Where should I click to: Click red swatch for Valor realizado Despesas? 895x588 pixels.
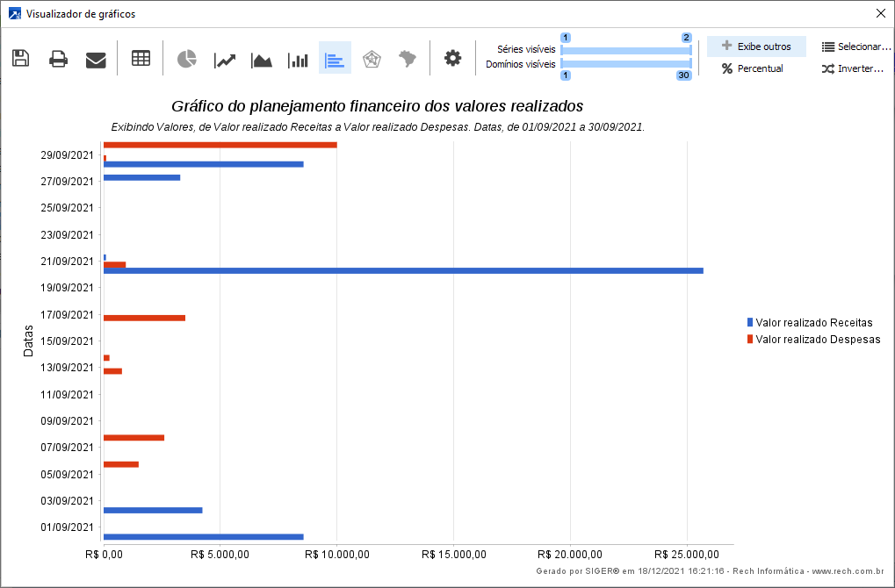pos(750,339)
